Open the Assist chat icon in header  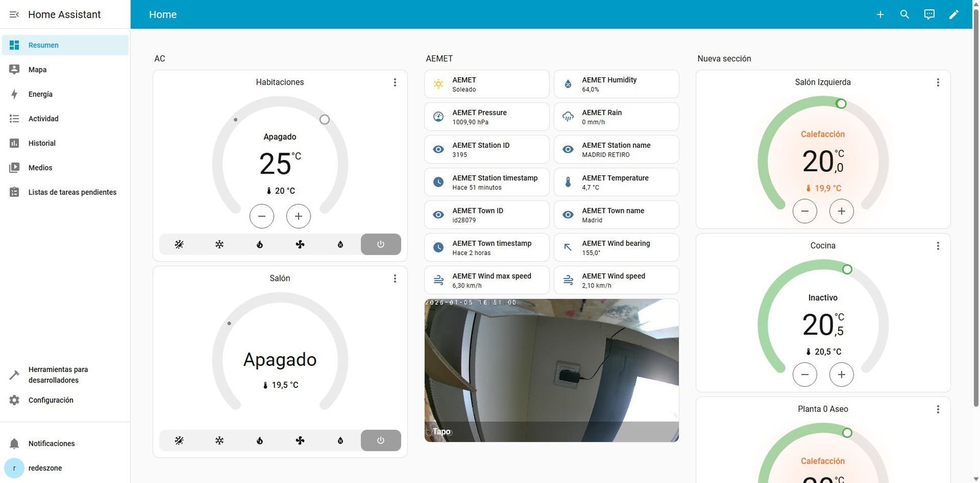click(x=929, y=14)
